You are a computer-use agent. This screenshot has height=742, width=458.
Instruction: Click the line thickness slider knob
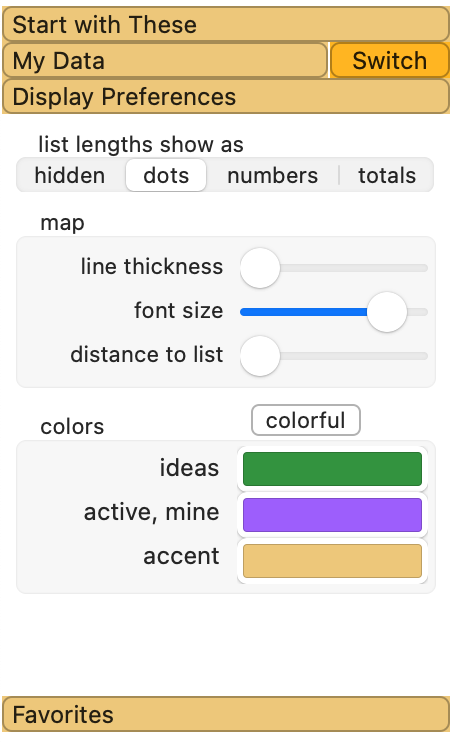[x=260, y=268]
